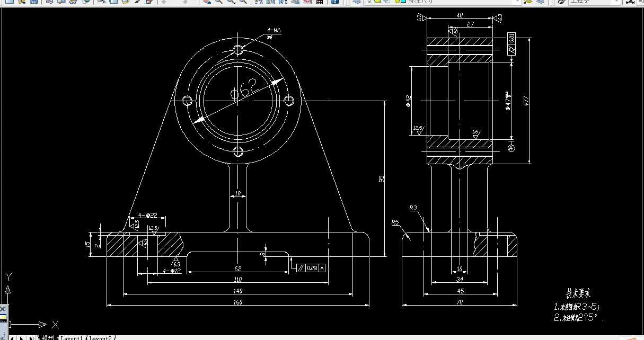The image size is (644, 340).
Task: Save the drawing with the Save icon
Action: [x=33, y=3]
